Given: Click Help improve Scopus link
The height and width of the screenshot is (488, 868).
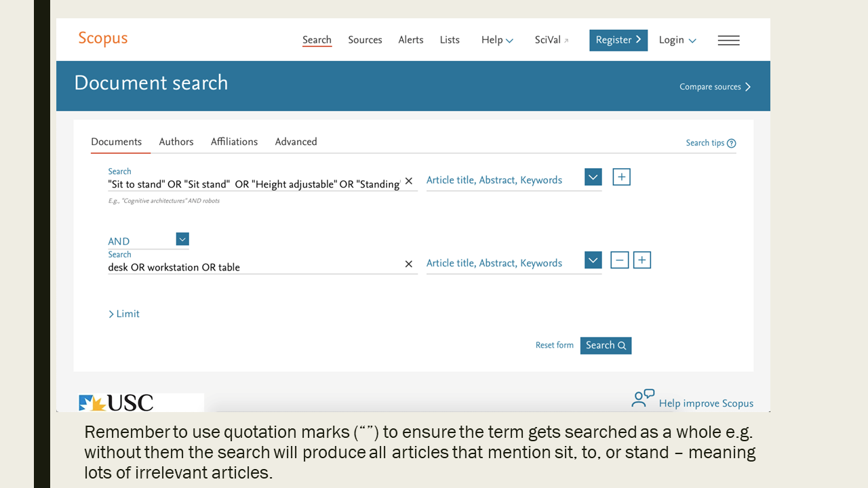Looking at the screenshot, I should click(706, 403).
